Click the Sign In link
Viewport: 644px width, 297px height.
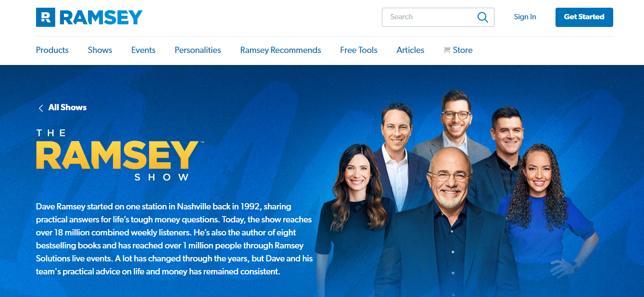[525, 17]
